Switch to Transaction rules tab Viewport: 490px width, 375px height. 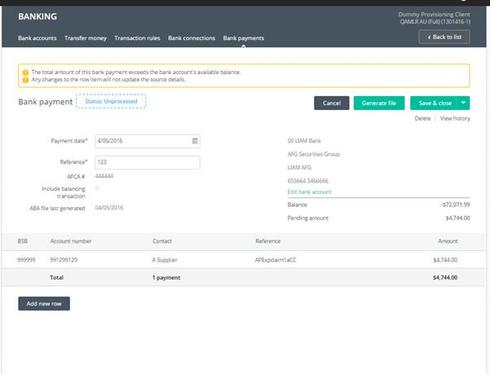click(137, 38)
